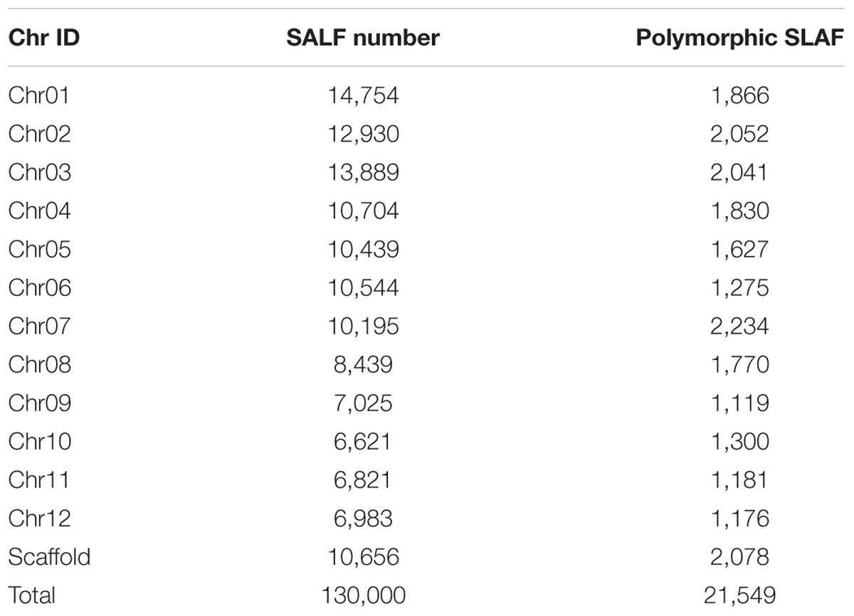
Task: Click the polymorphic value 1,119 for Chr09
Action: coord(740,403)
